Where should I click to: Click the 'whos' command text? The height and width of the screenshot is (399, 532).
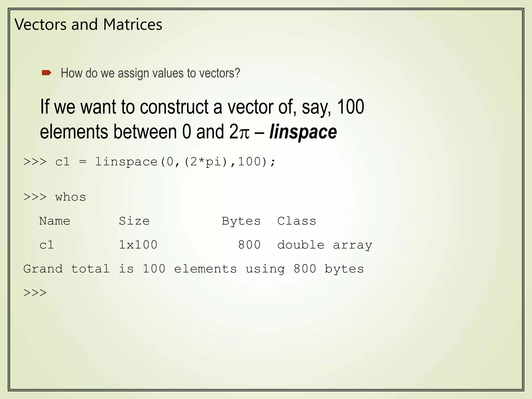[70, 197]
